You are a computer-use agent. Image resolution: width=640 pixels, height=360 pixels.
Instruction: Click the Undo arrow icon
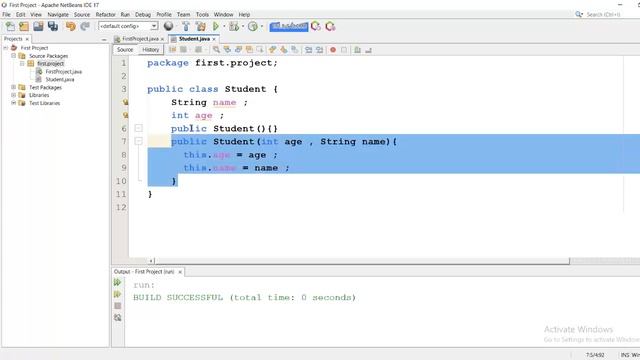click(71, 27)
